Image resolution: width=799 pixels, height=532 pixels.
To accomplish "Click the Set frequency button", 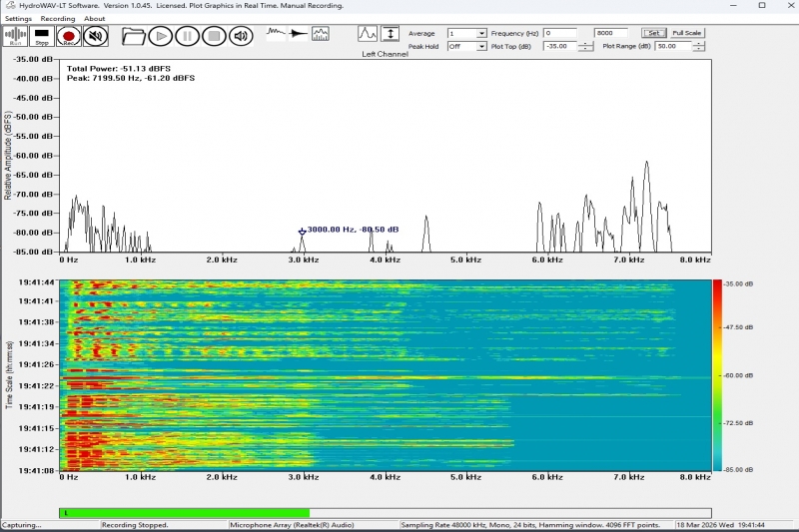I will point(653,33).
